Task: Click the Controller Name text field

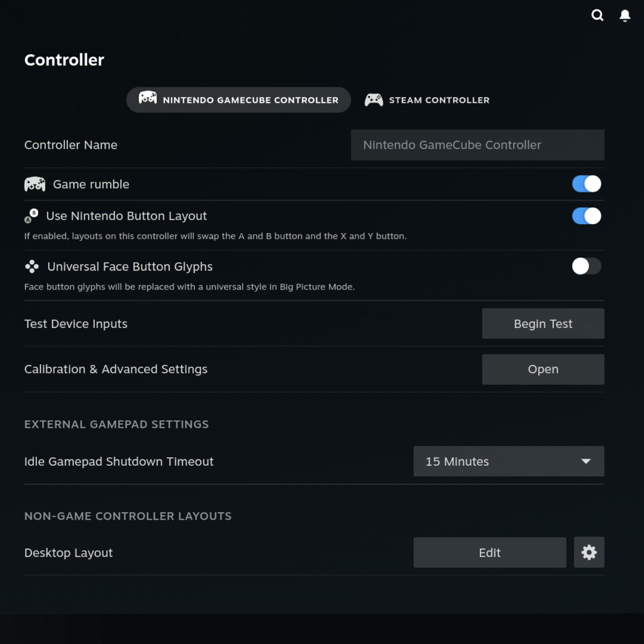Action: coord(477,145)
